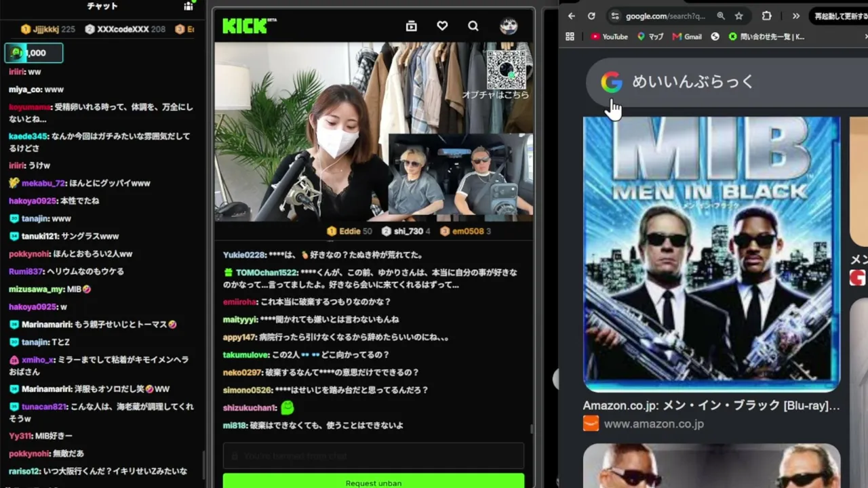
Task: Bookmark this page with the star icon
Action: point(739,16)
